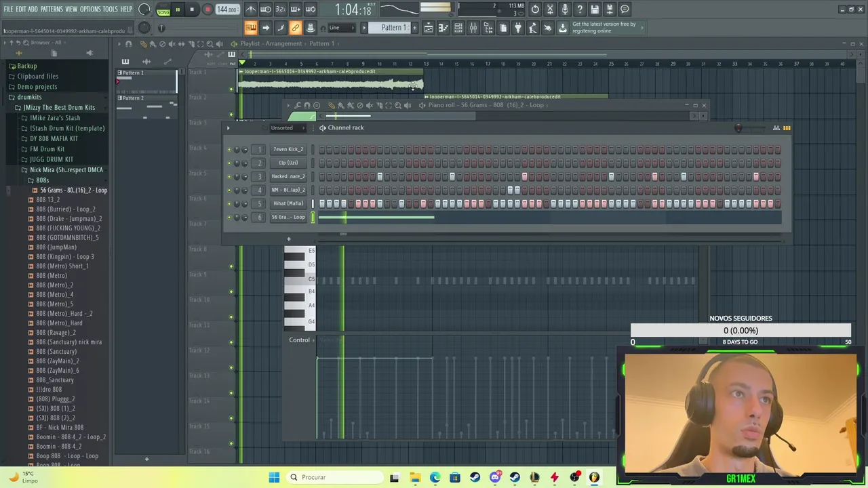
Task: Click the save project disk icon
Action: (x=595, y=9)
